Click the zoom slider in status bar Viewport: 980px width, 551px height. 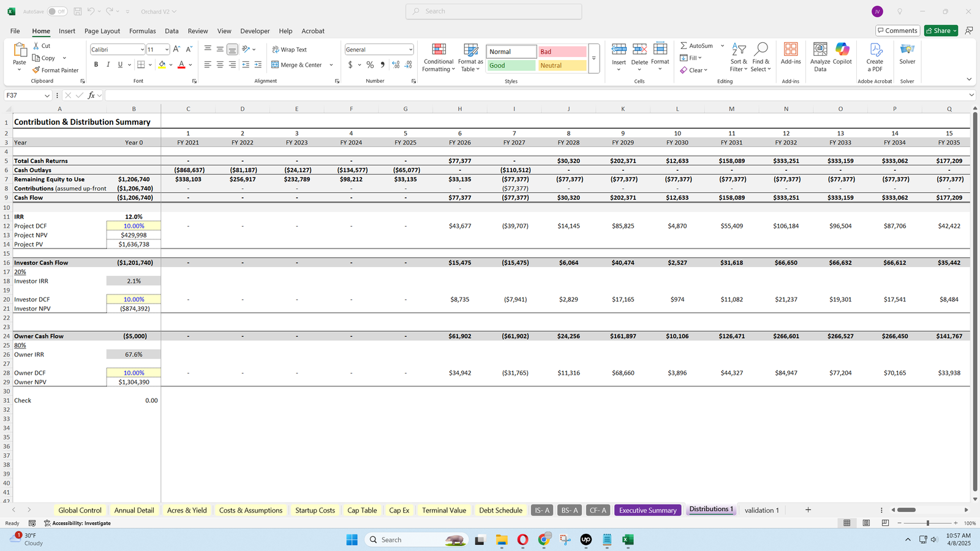coord(927,523)
